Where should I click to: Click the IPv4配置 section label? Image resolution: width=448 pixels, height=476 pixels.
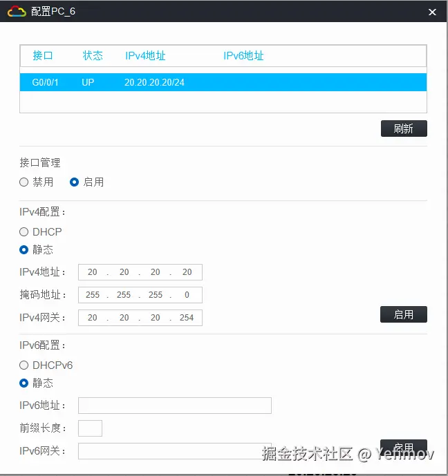42,212
